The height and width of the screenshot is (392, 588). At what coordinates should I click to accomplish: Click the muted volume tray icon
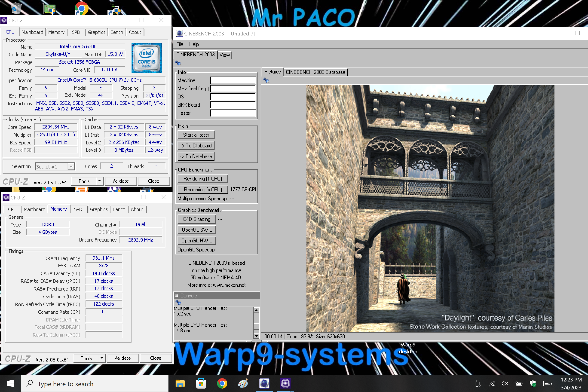505,383
